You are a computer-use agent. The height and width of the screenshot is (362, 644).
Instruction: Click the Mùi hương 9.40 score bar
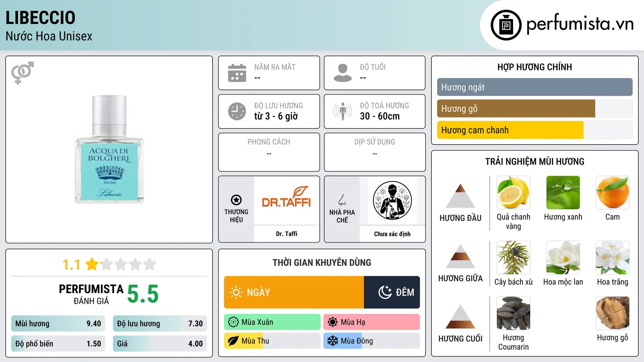pos(58,324)
